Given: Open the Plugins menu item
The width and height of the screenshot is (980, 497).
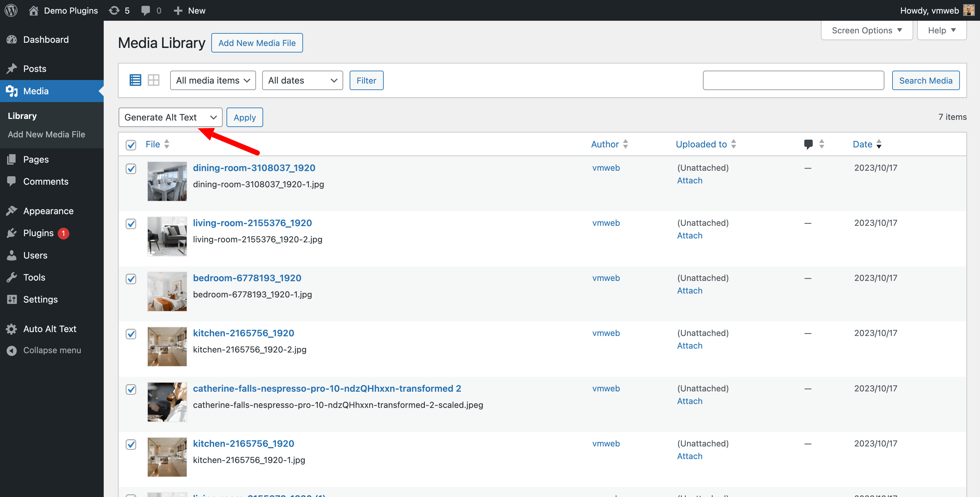Looking at the screenshot, I should 52,233.
